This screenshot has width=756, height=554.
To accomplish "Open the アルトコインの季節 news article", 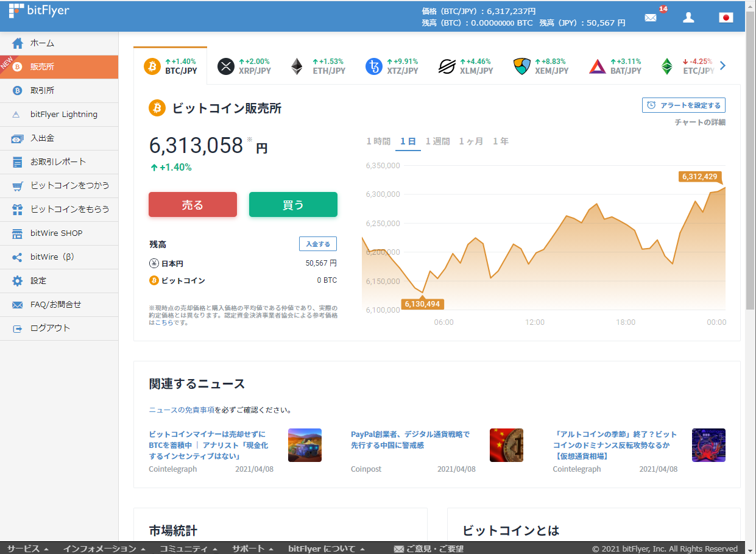I will (615, 445).
